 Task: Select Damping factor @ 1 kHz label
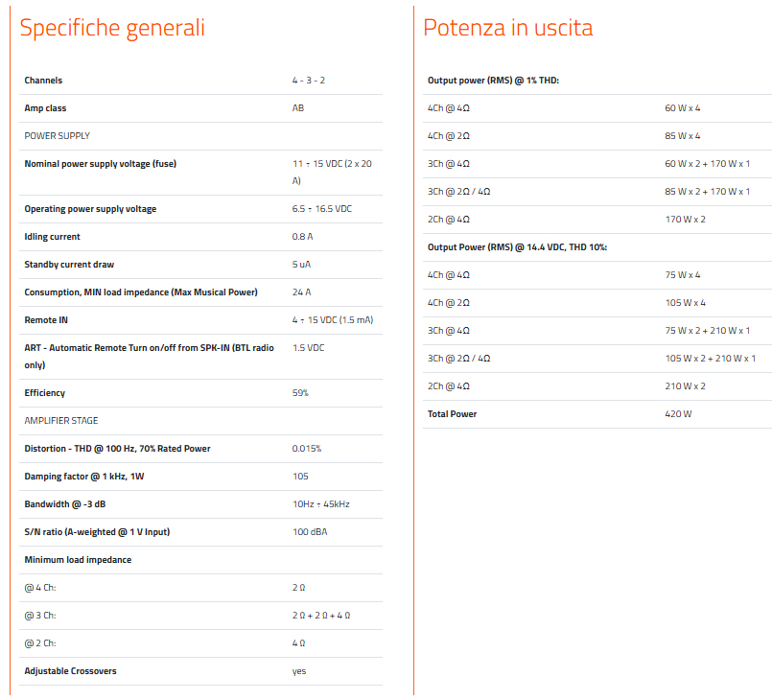point(84,477)
